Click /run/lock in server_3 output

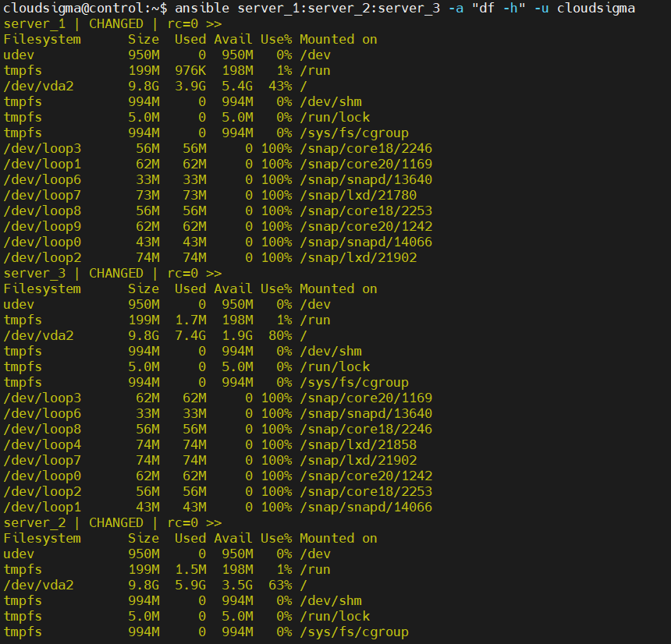click(x=335, y=367)
